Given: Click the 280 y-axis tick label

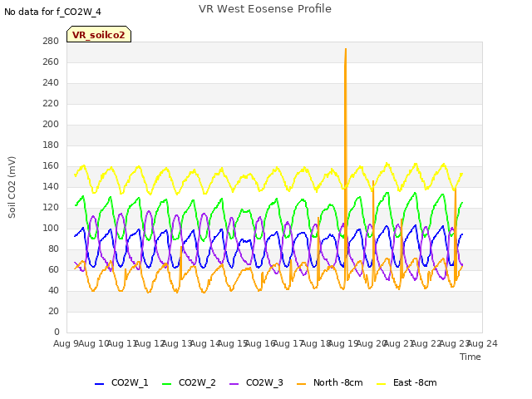Looking at the screenshot, I should pyautogui.click(x=51, y=41).
